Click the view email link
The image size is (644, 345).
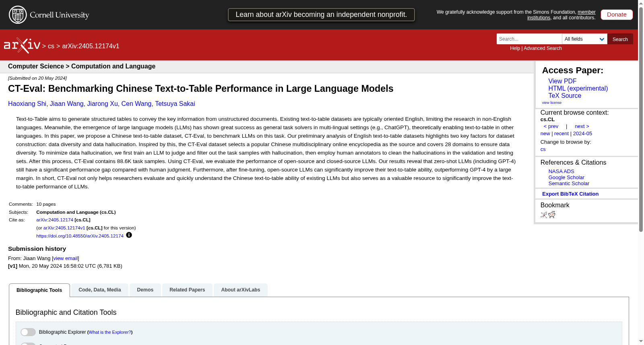tap(66, 258)
